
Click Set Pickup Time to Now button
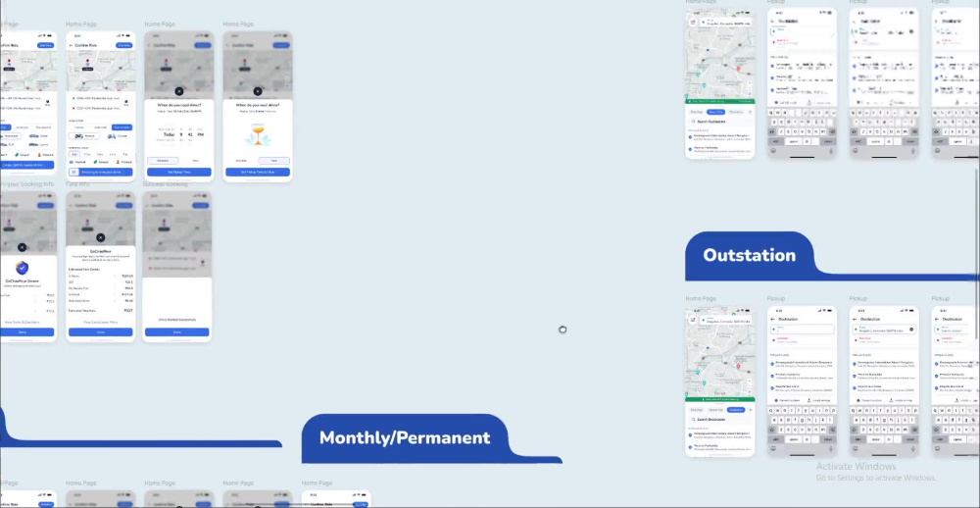(258, 172)
